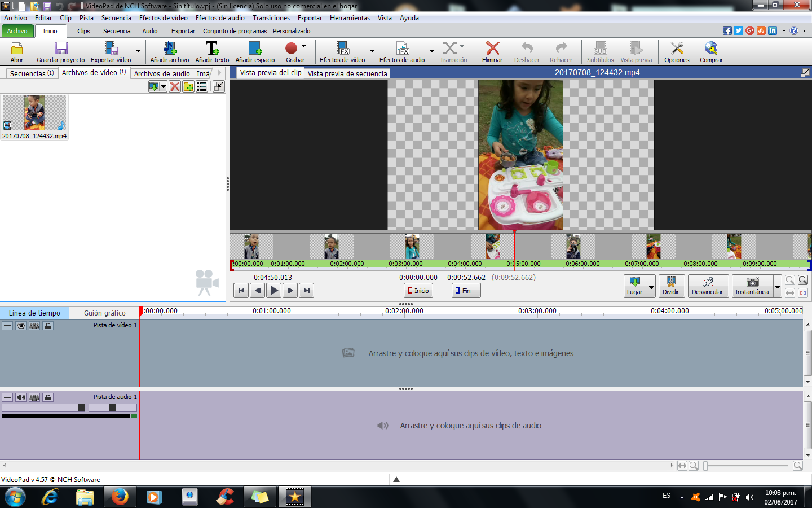Toggle lock on Pista de audio 1
812x508 pixels.
click(x=48, y=397)
